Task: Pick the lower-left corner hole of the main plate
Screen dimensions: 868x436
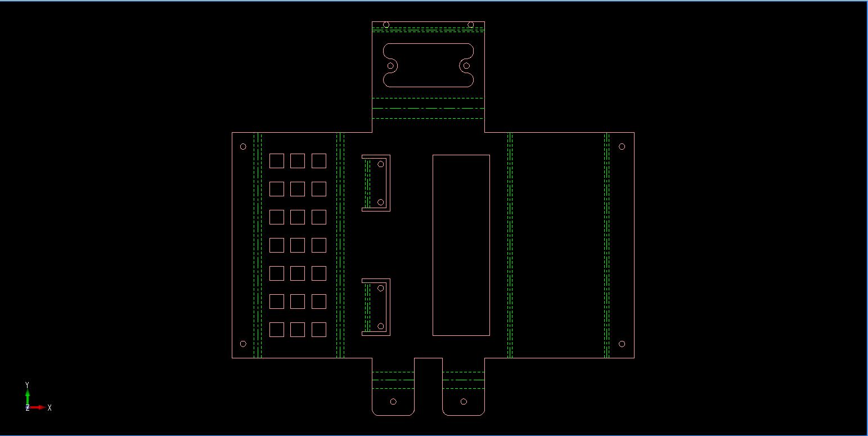Action: pyautogui.click(x=243, y=344)
